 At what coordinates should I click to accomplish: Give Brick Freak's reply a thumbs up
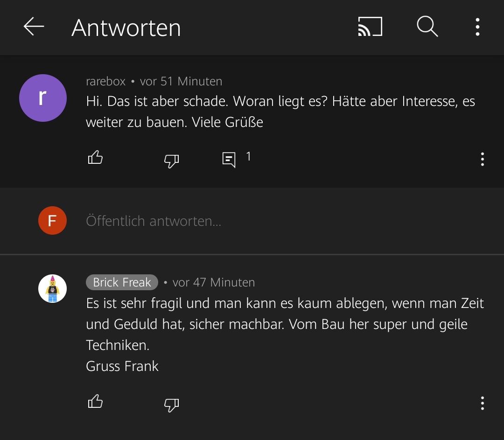click(95, 401)
